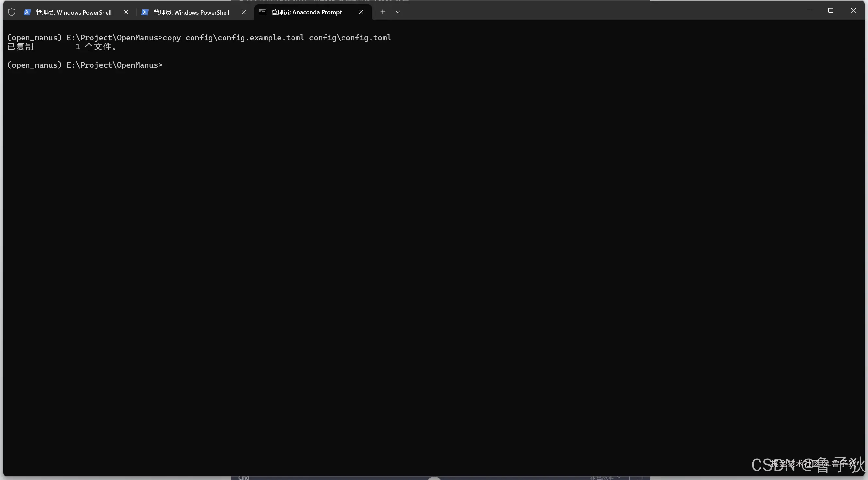Screen dimensions: 868x480
Task: Switch to the first Windows PowerShell tab
Action: [74, 12]
